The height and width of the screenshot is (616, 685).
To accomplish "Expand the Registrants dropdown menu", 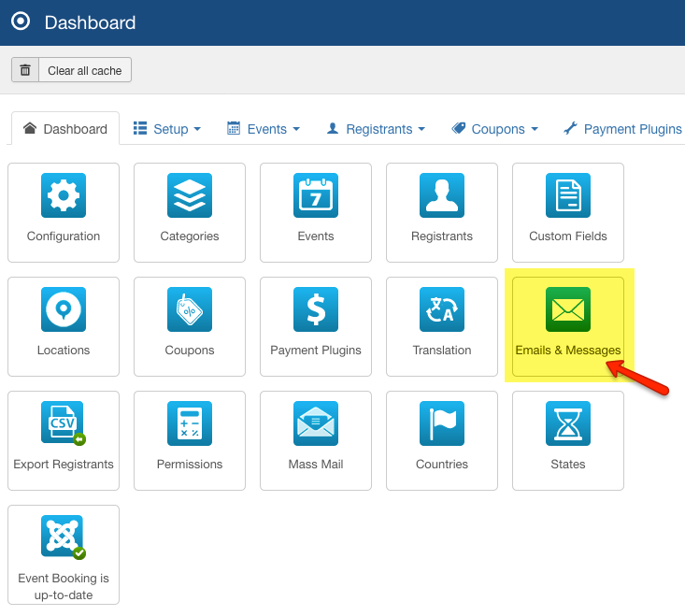I will (376, 129).
